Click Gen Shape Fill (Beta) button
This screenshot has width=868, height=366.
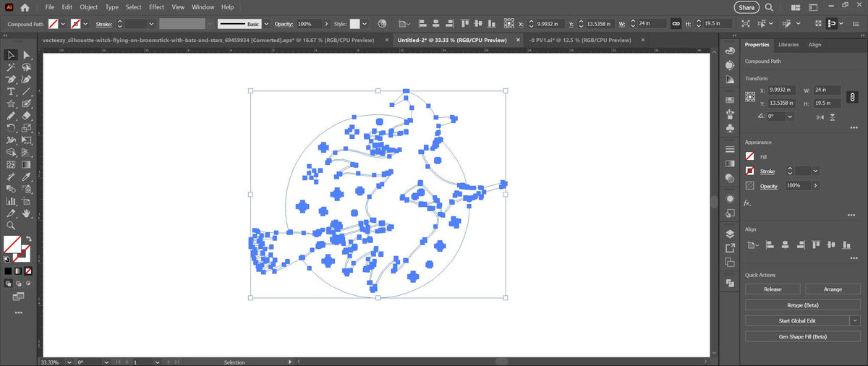[803, 336]
